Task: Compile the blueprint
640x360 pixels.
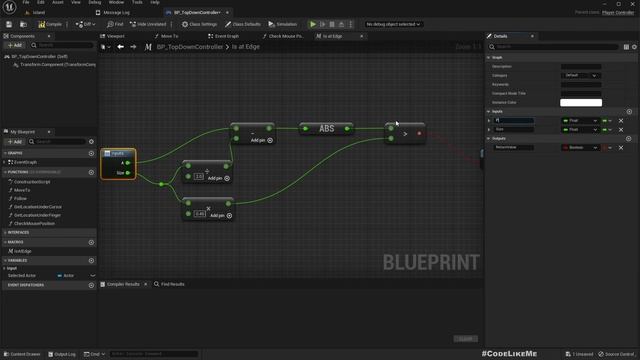Action: coord(50,24)
